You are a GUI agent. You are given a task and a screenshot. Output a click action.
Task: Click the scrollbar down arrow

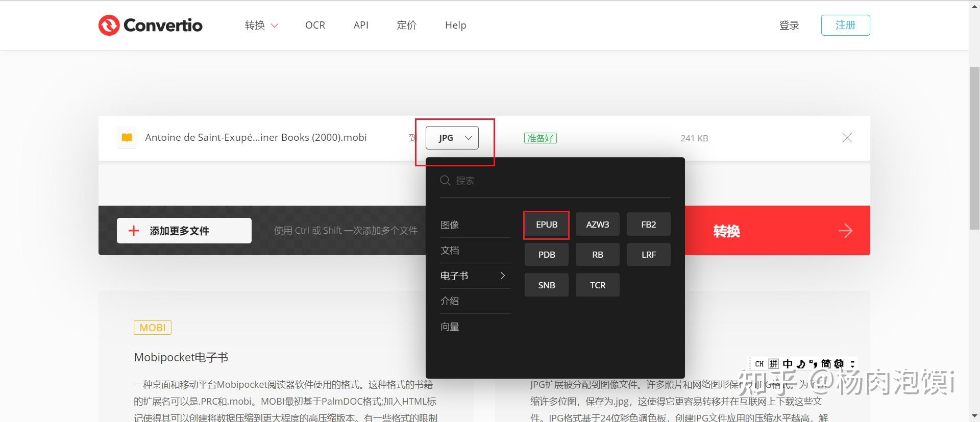pyautogui.click(x=974, y=416)
